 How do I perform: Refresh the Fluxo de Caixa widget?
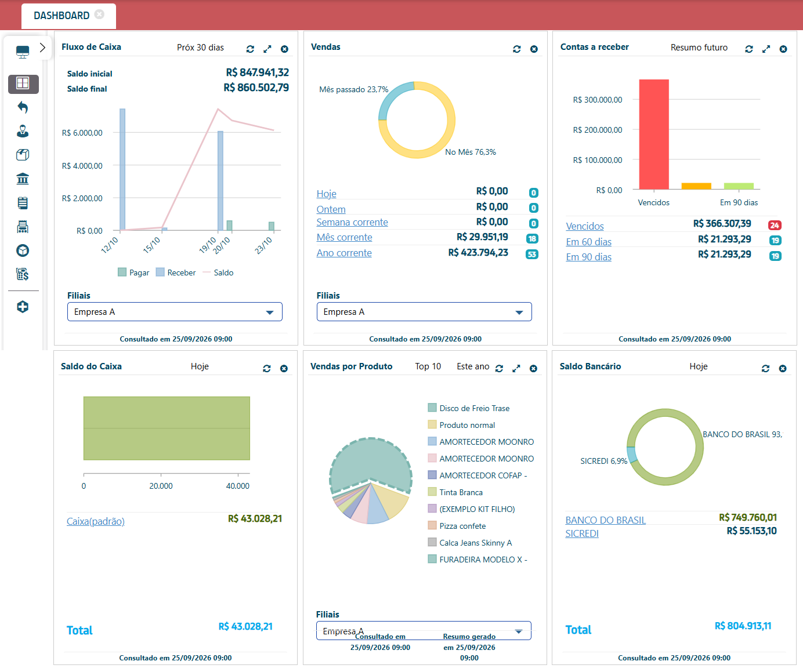(250, 49)
